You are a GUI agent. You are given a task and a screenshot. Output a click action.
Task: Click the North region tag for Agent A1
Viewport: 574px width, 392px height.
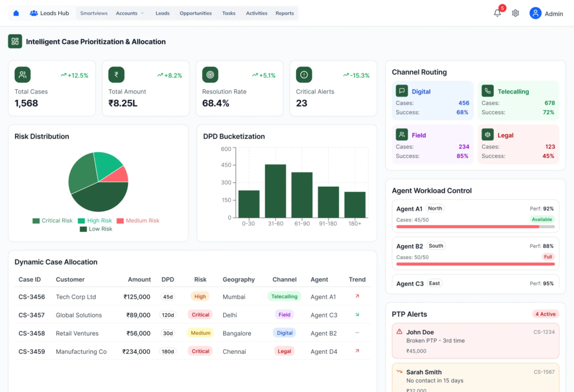[x=435, y=209]
